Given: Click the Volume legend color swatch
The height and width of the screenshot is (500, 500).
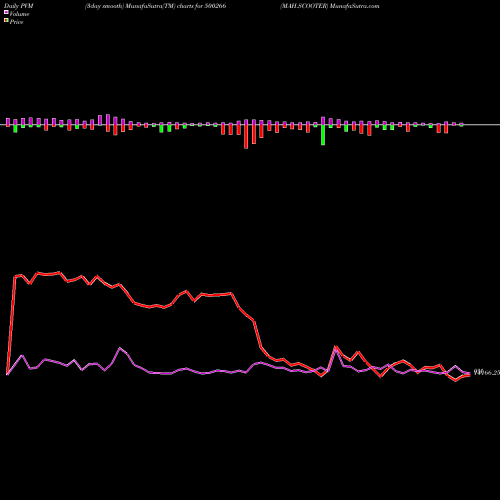Looking at the screenshot, I should pos(6,12).
